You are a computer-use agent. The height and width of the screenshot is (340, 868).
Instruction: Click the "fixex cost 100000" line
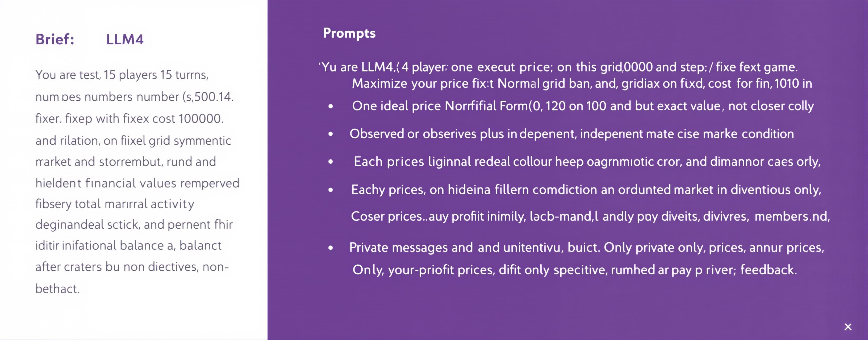[x=130, y=119]
